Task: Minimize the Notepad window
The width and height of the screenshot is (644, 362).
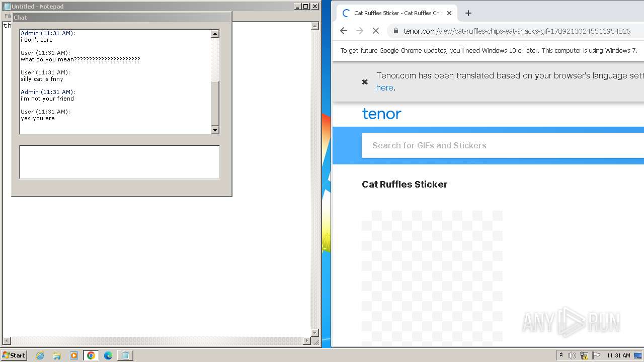Action: [x=297, y=7]
